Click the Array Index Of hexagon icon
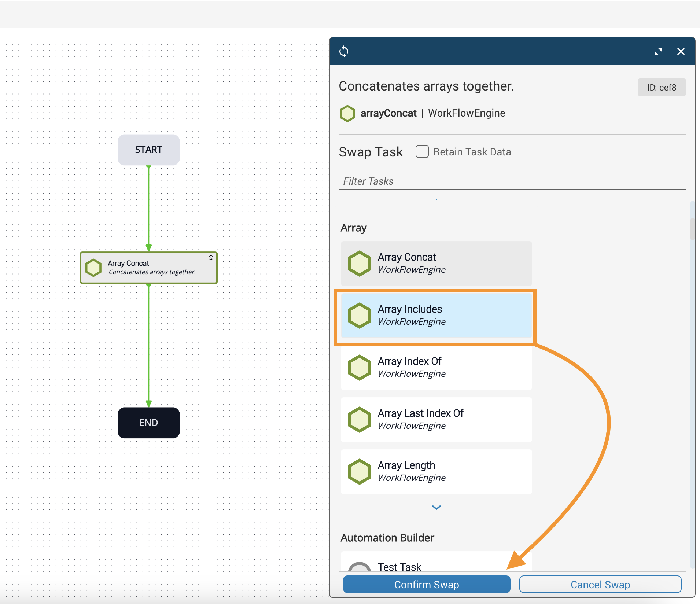This screenshot has height=604, width=700. tap(359, 367)
